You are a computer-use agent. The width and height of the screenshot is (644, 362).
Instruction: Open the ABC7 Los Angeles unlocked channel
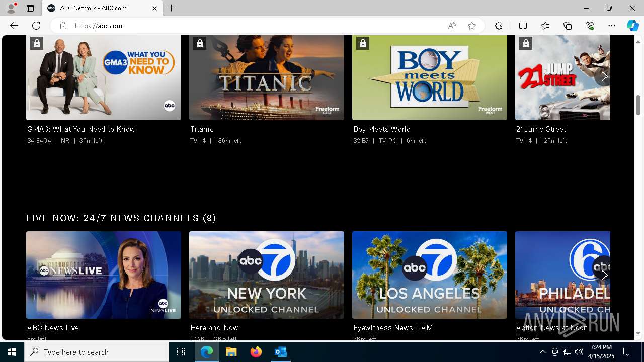point(430,275)
